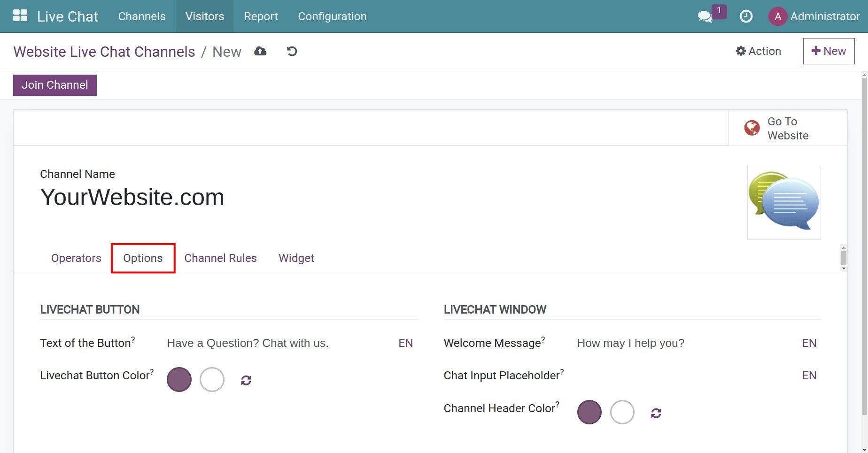The width and height of the screenshot is (868, 453).
Task: Select the Operators tab
Action: point(76,258)
